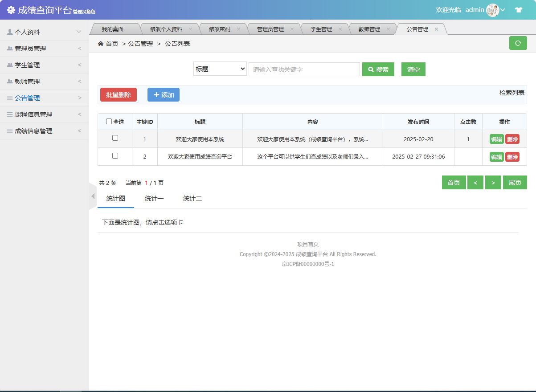Toggle the 全选 select-all checkbox

[109, 121]
